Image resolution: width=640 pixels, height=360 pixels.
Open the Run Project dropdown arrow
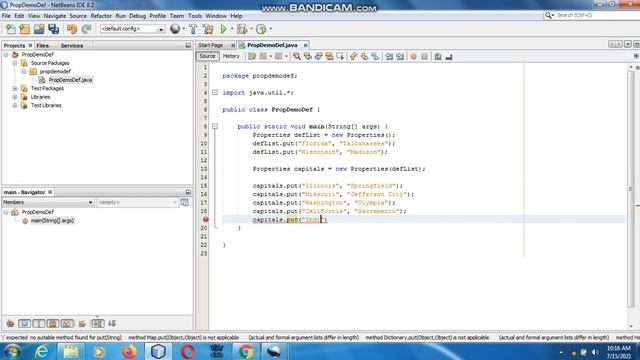(232, 29)
